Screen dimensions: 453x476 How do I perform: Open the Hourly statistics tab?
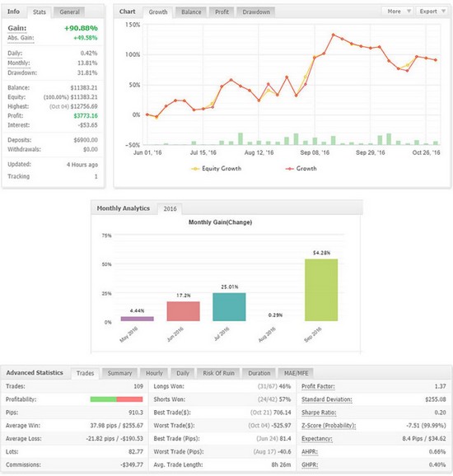[154, 373]
